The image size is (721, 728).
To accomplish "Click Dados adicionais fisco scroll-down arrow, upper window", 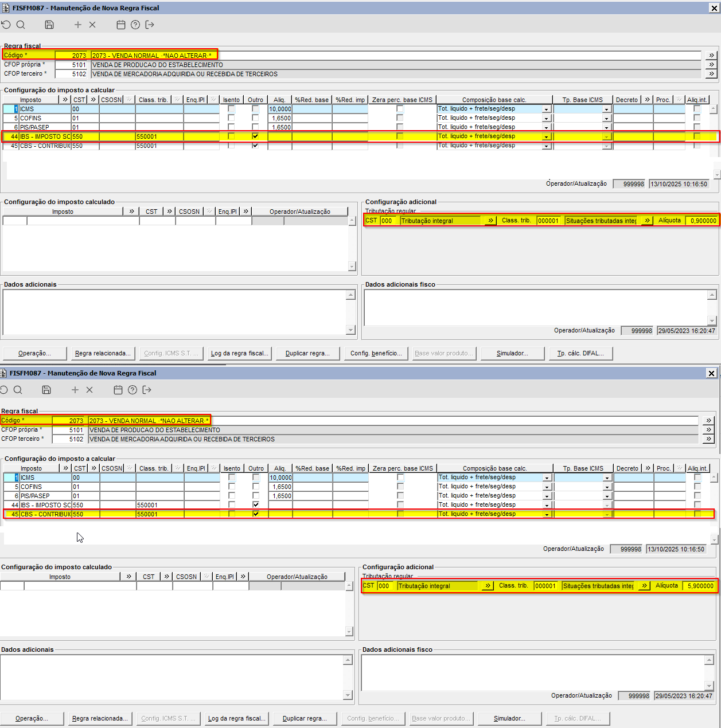I will point(712,321).
